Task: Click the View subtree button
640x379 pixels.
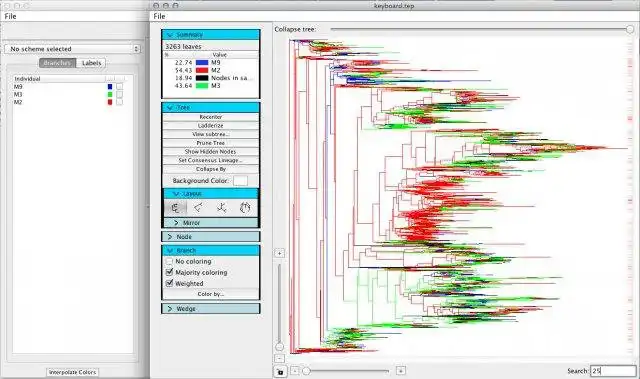Action: click(x=211, y=134)
